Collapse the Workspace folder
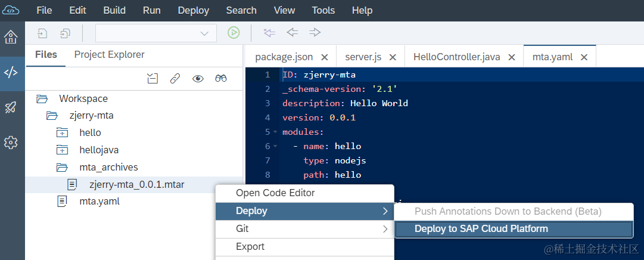 click(x=42, y=99)
